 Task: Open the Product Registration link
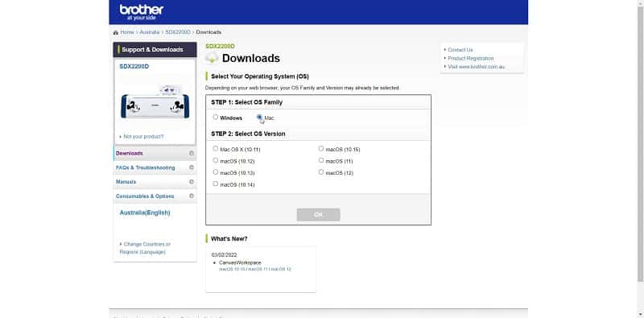coord(471,58)
